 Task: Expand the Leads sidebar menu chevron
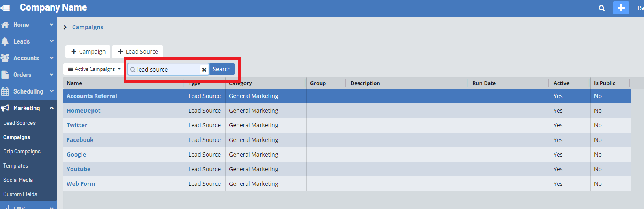tap(52, 41)
